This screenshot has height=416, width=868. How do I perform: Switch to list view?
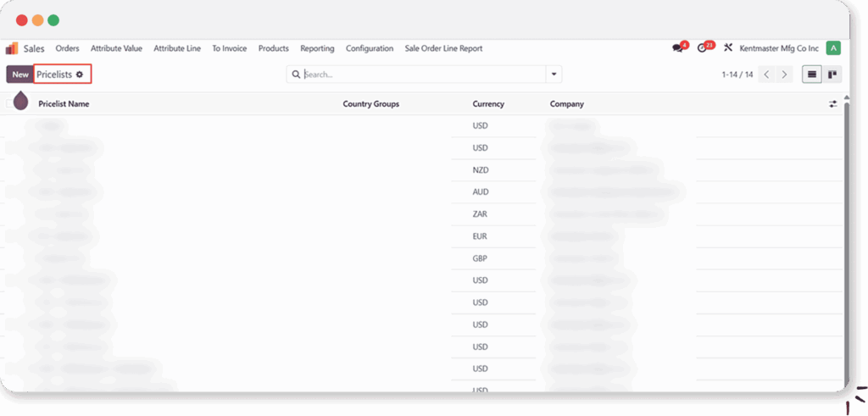coord(812,75)
